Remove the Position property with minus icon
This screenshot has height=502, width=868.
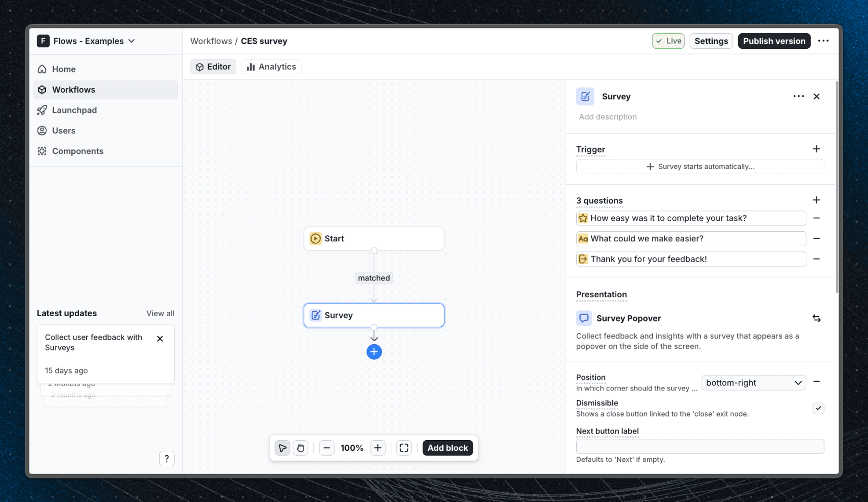[x=816, y=382]
